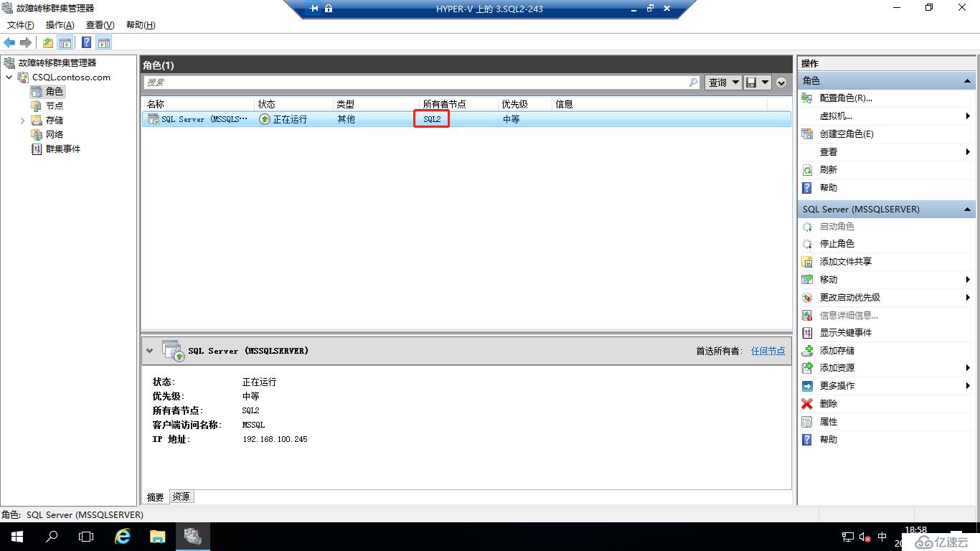Expand the 存储 tree node

point(23,121)
